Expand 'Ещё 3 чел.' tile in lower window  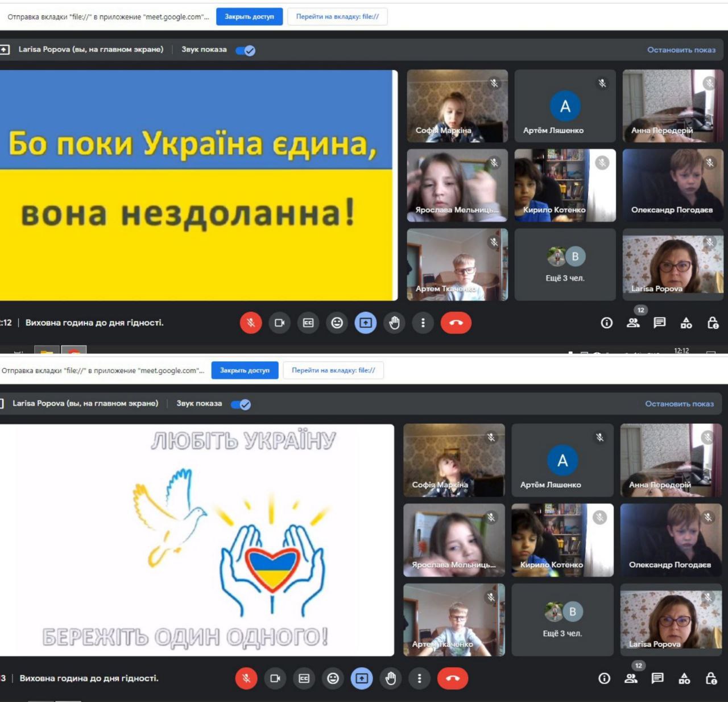coord(562,620)
